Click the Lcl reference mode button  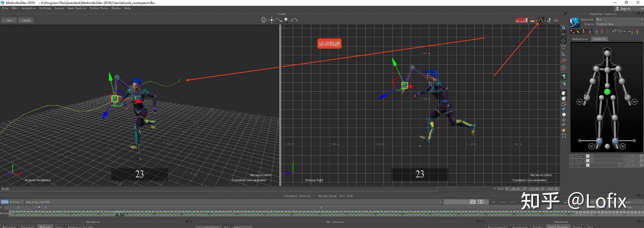tap(563, 34)
